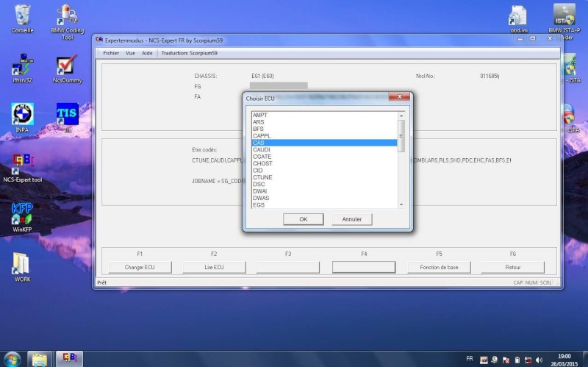The height and width of the screenshot is (367, 588).
Task: Select CID in the ECU list
Action: [324, 171]
